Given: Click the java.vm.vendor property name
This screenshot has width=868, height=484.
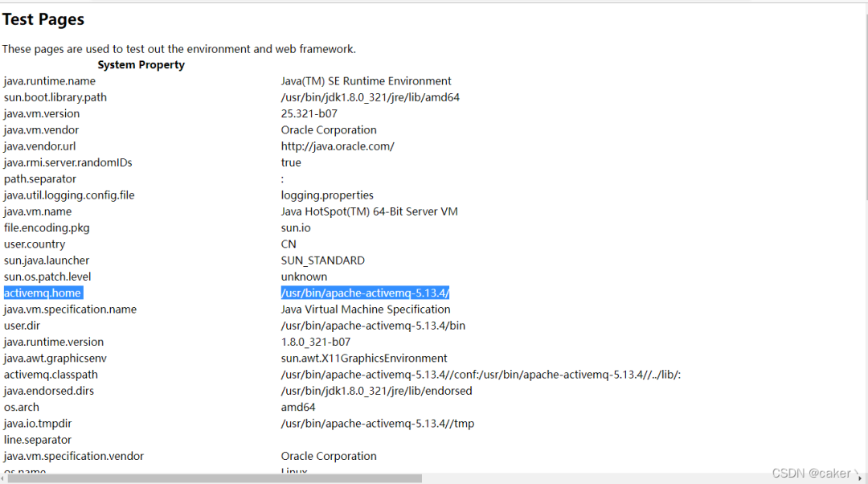Looking at the screenshot, I should pyautogui.click(x=42, y=129).
